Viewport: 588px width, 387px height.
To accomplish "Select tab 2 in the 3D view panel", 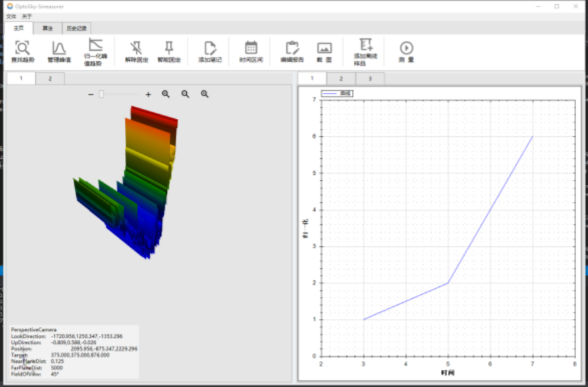I will click(x=49, y=79).
